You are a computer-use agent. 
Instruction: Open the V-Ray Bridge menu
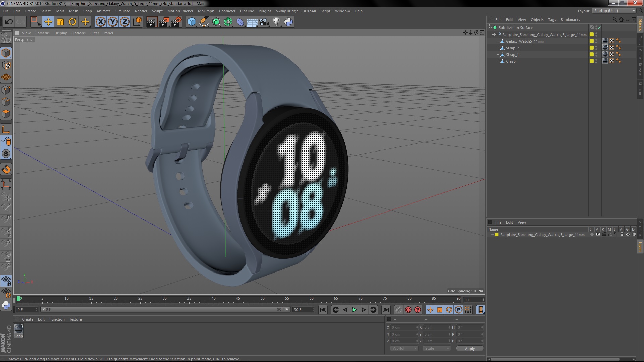(287, 11)
